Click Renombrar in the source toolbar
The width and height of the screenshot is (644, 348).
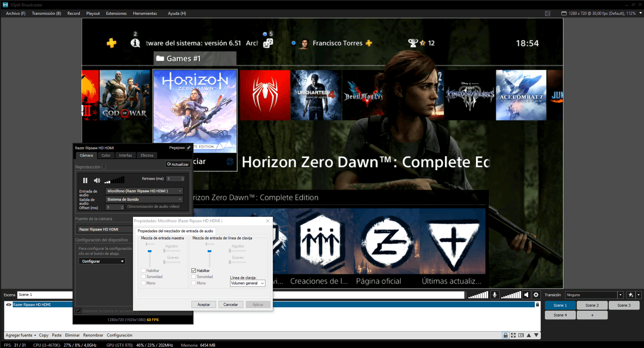click(x=93, y=335)
